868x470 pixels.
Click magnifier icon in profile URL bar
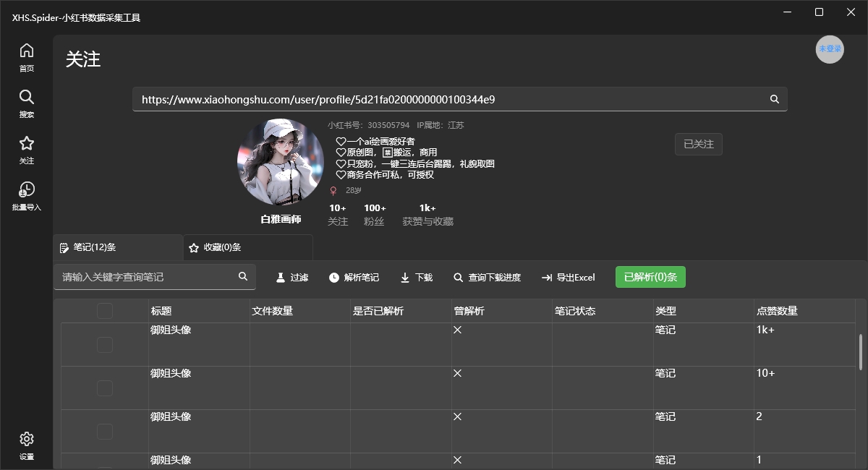775,99
